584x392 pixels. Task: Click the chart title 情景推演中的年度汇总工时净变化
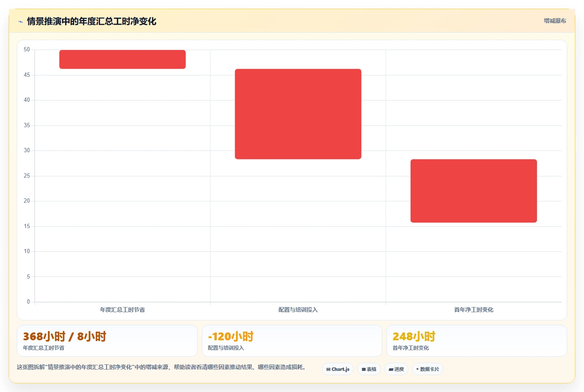pos(91,21)
